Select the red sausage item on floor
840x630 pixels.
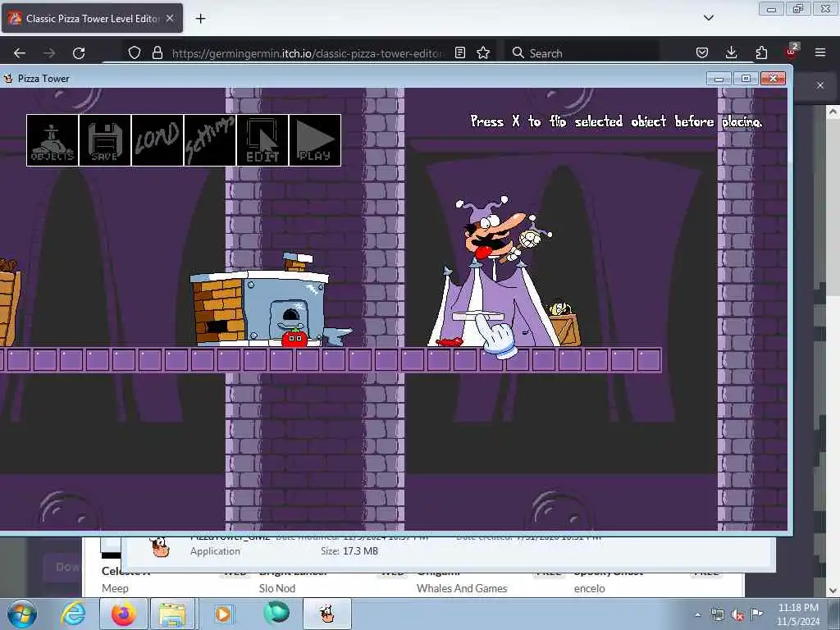[x=450, y=342]
